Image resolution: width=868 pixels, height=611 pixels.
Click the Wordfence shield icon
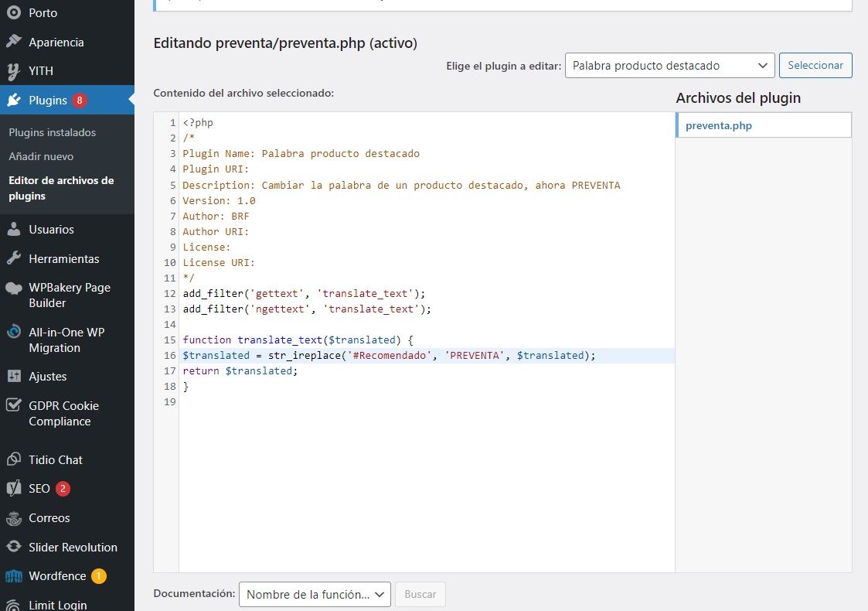(14, 576)
